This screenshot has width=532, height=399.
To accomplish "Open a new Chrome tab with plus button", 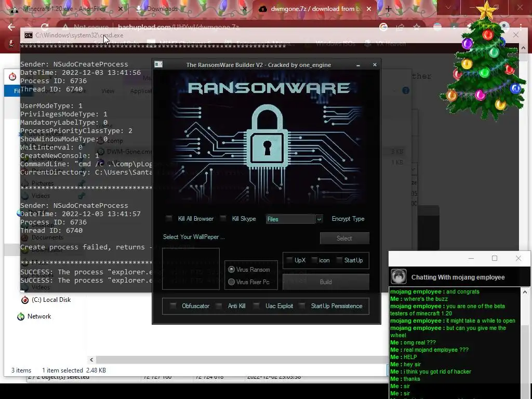I will 389,9.
